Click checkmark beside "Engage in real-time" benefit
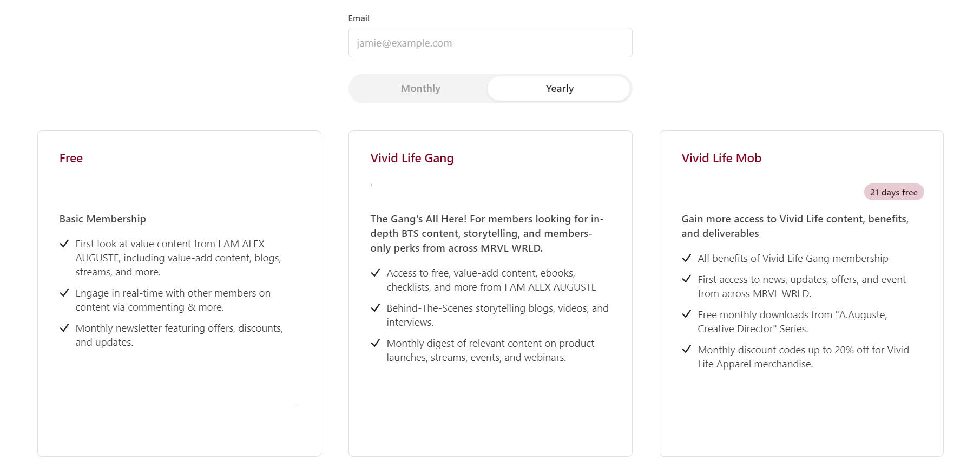The height and width of the screenshot is (460, 980). pyautogui.click(x=64, y=293)
